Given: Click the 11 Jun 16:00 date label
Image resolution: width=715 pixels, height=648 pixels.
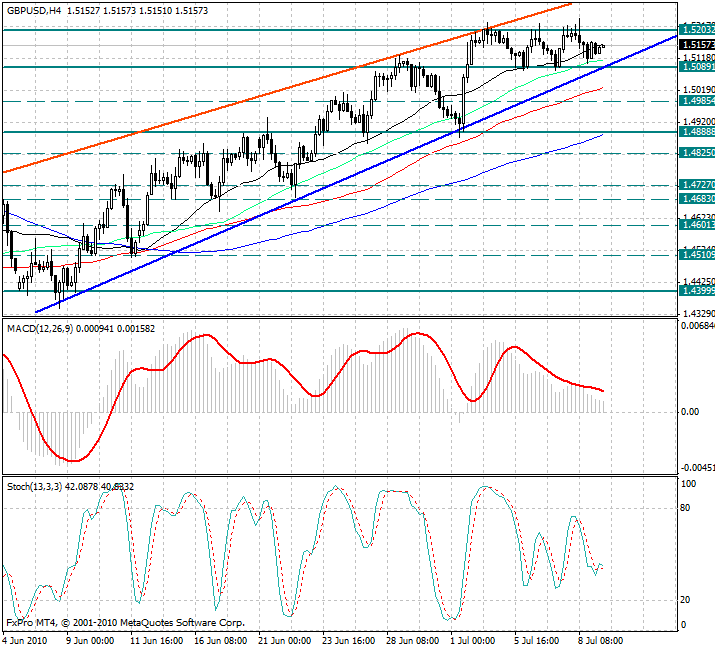Looking at the screenshot, I should pos(157,641).
